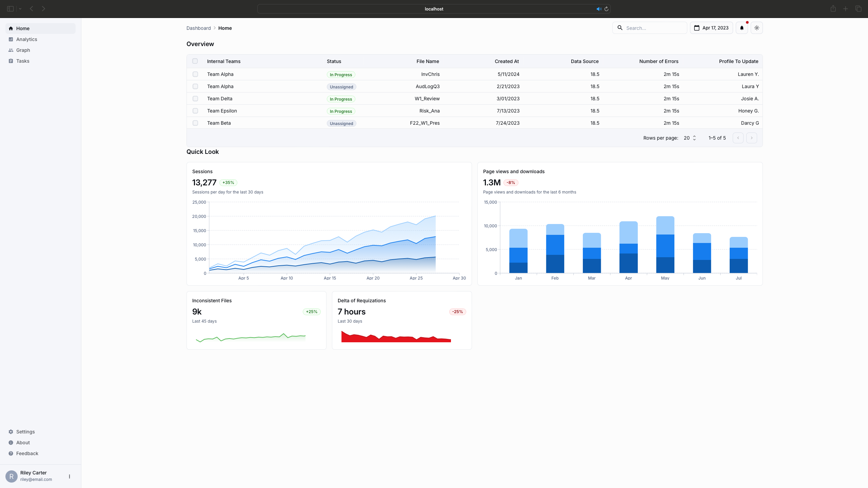The height and width of the screenshot is (488, 868).
Task: Open the rows per page dropdown
Action: pos(690,138)
